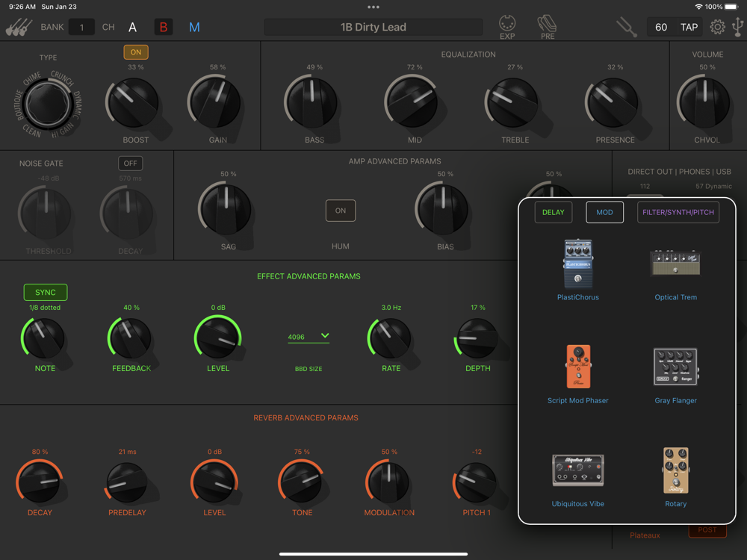Select the PRE wah pedal icon

click(x=547, y=27)
